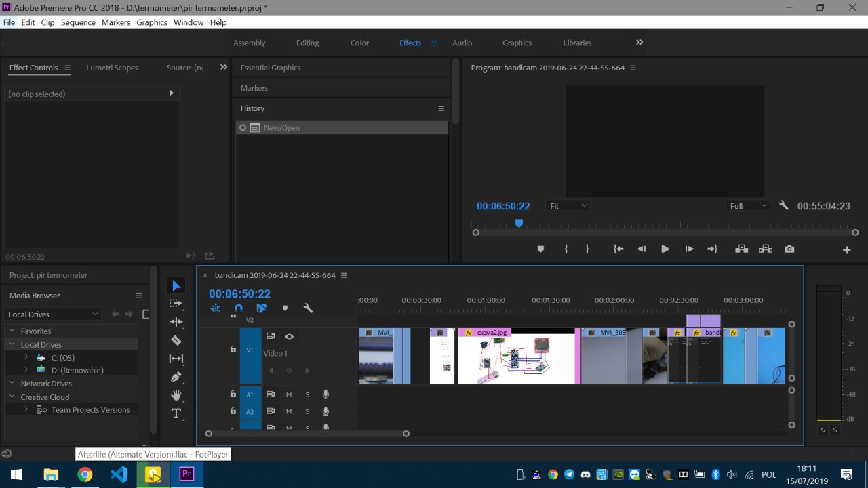Open the Markers panel
The width and height of the screenshot is (868, 488).
(254, 88)
